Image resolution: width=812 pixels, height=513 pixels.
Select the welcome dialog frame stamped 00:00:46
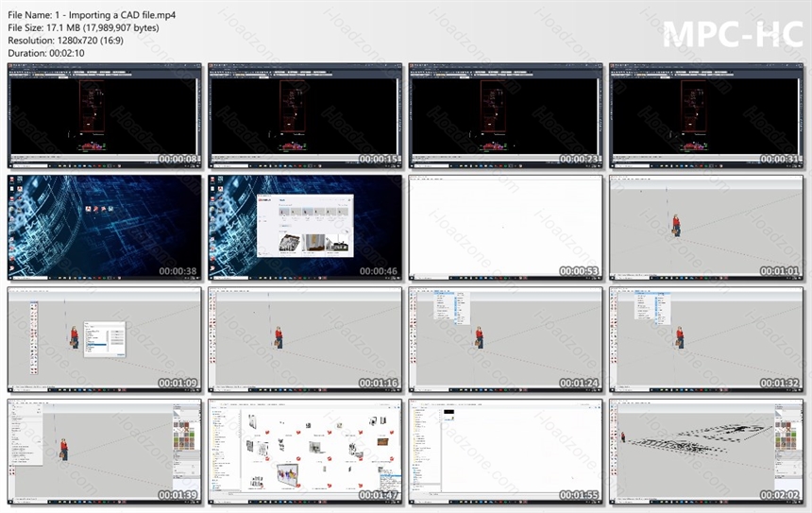coord(305,228)
